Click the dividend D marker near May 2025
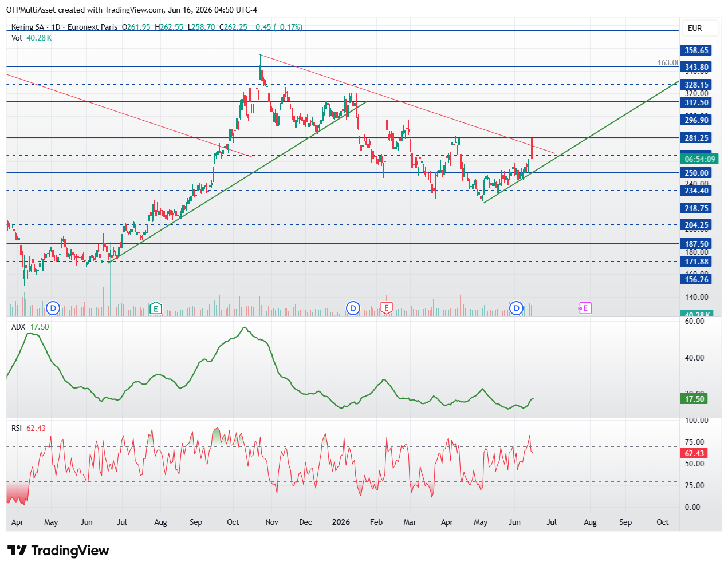Screen dimensions: 728x570 point(53,308)
